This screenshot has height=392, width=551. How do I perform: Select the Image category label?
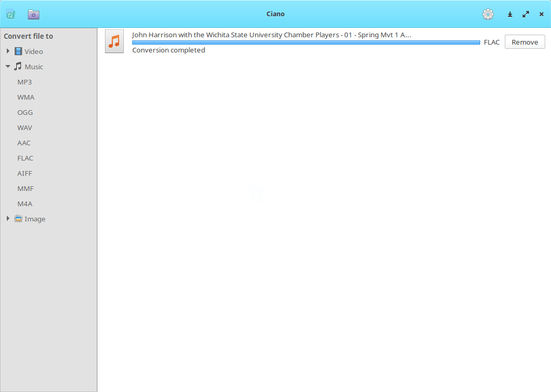click(35, 219)
